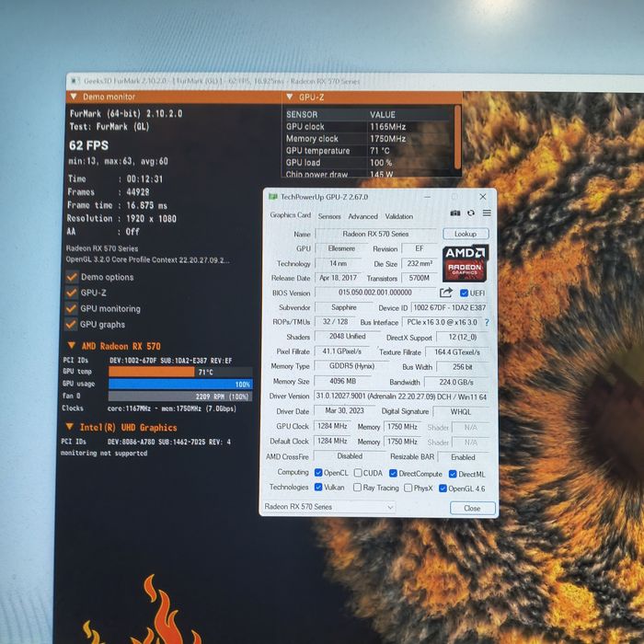Click the AMD Radeon Graphics logo
This screenshot has width=644, height=644.
pyautogui.click(x=466, y=263)
